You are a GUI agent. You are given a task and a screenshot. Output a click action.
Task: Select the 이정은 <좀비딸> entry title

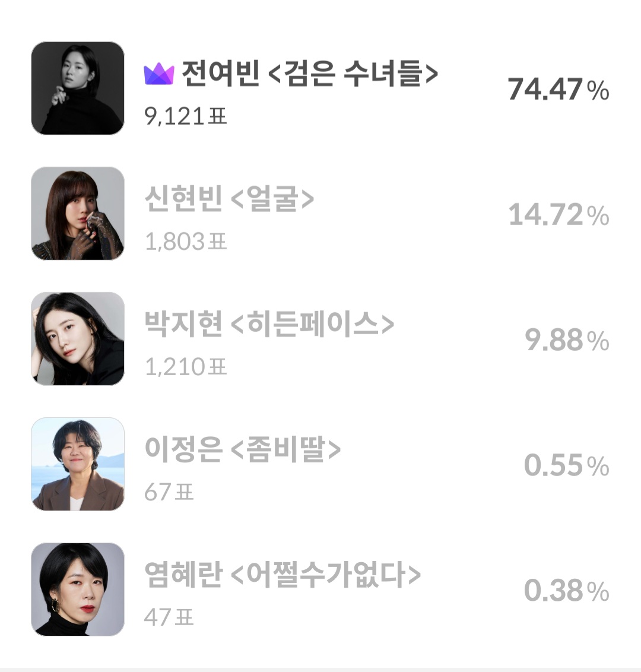[243, 450]
